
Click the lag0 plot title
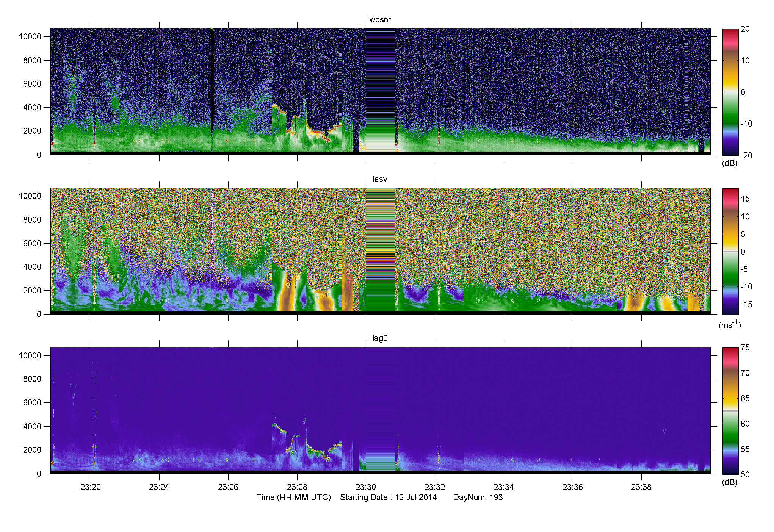tap(380, 338)
